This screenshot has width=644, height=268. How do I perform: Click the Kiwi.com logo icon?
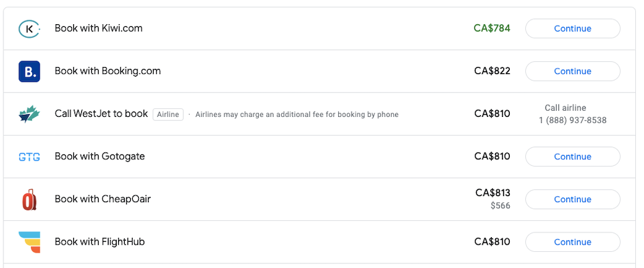(x=29, y=29)
